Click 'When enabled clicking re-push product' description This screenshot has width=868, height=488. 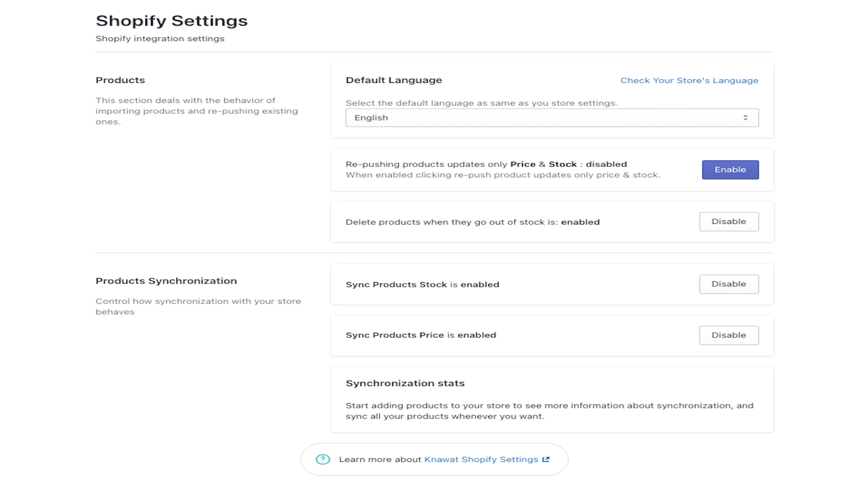(x=503, y=175)
